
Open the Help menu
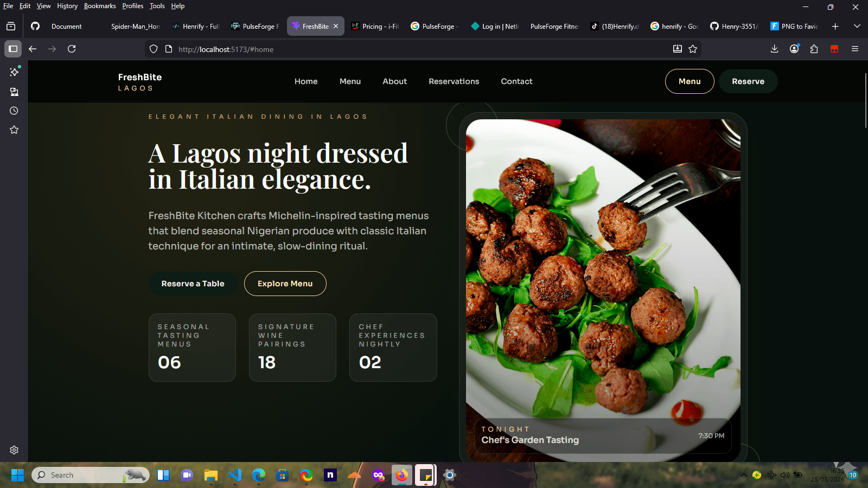pyautogui.click(x=178, y=6)
